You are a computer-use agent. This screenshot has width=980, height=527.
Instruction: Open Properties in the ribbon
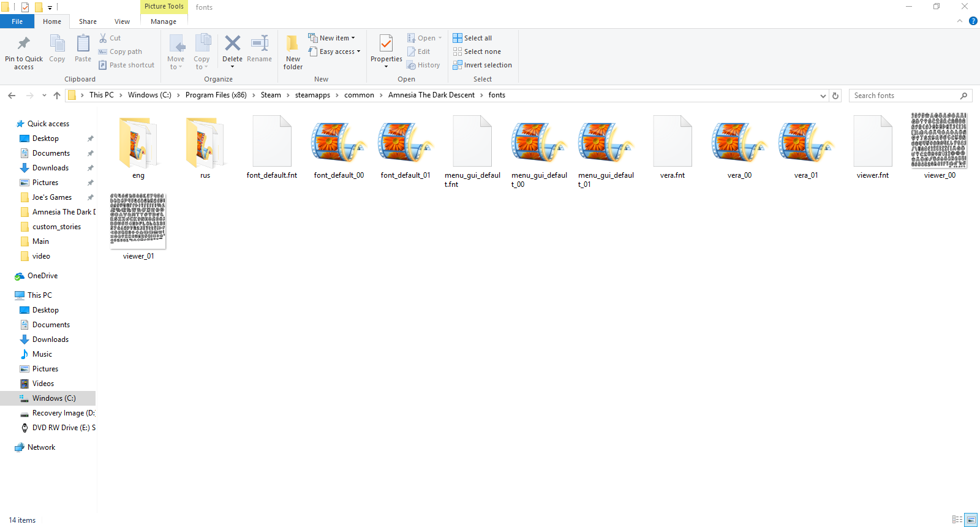[386, 46]
